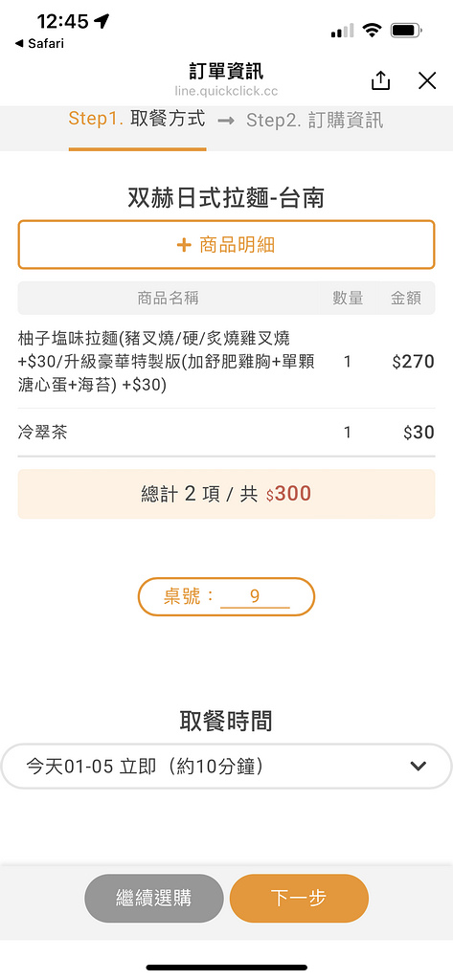Image resolution: width=453 pixels, height=980 pixels.
Task: Select the 柚子塩味拉麵 order item row
Action: [226, 362]
